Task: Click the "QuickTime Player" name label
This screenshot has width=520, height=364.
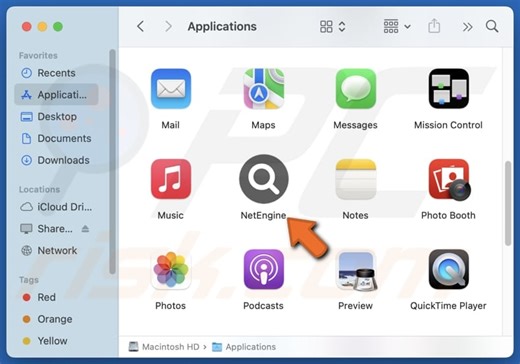Action: pos(448,306)
